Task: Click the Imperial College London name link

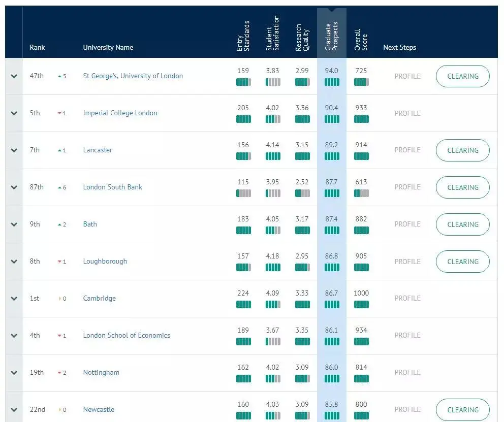Action: point(120,113)
